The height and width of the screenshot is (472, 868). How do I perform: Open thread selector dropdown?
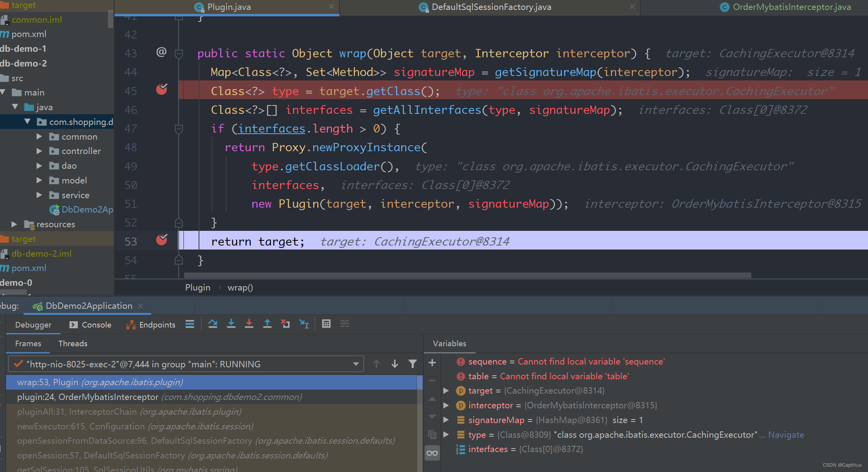pos(356,364)
